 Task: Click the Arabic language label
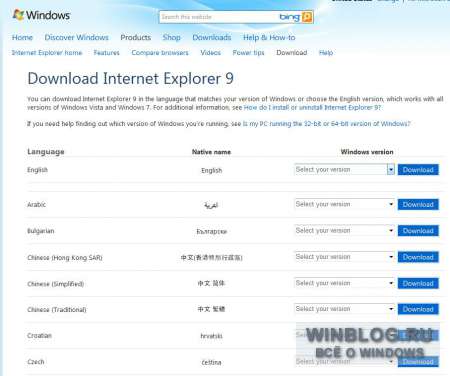(36, 204)
